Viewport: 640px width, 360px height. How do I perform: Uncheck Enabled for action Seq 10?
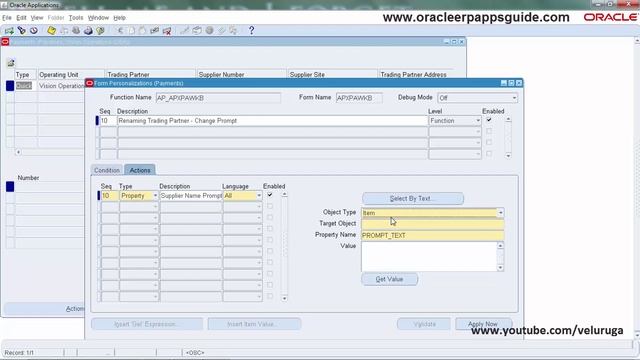(270, 195)
